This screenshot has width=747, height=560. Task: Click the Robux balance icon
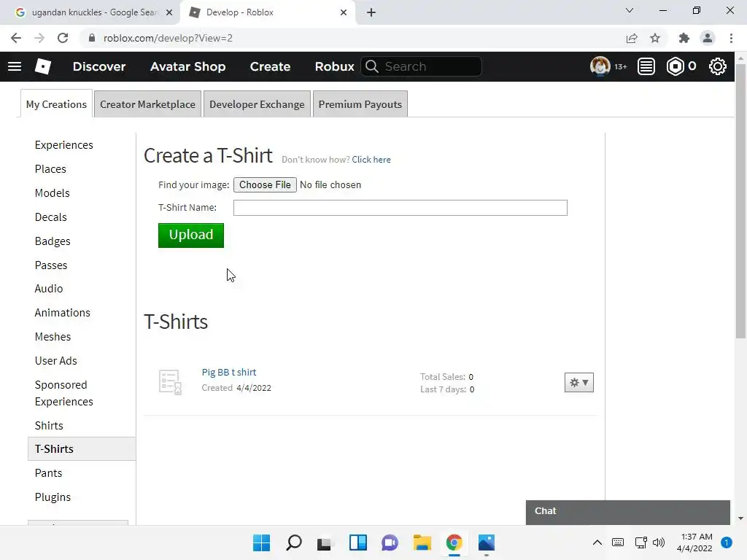tap(675, 66)
